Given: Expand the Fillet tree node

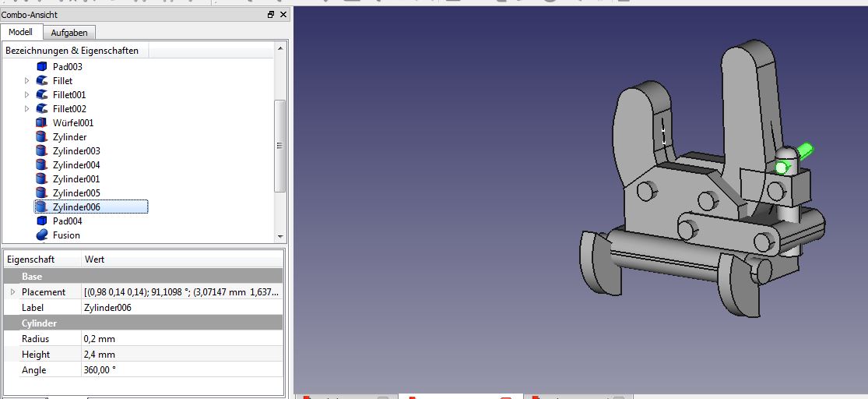Looking at the screenshot, I should 26,81.
